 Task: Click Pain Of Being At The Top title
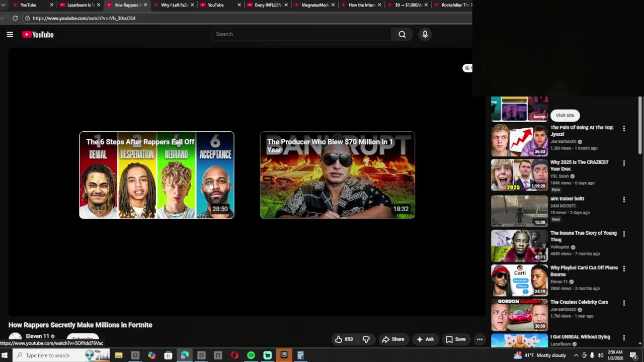point(582,131)
